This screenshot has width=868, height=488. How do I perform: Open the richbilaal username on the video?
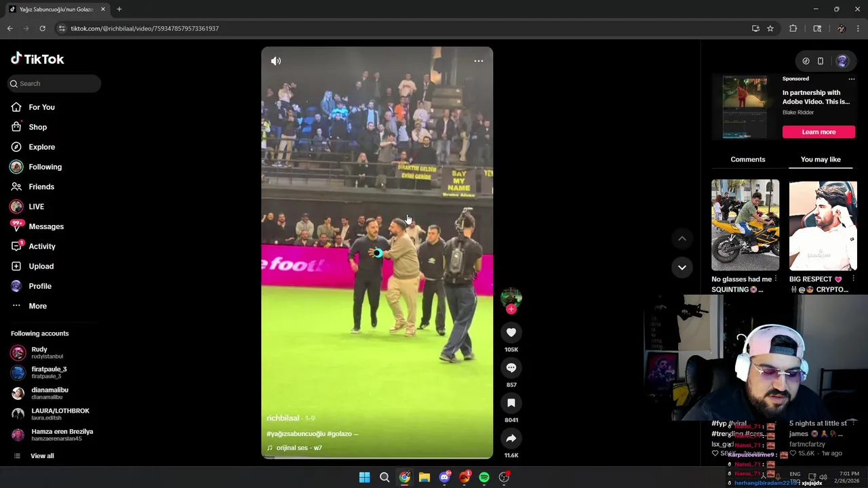point(283,418)
